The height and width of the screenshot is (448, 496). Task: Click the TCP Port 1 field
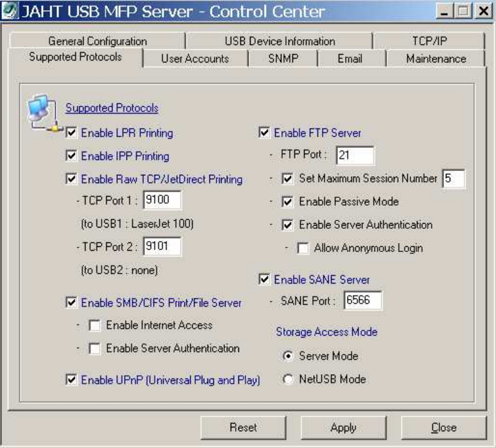[163, 202]
